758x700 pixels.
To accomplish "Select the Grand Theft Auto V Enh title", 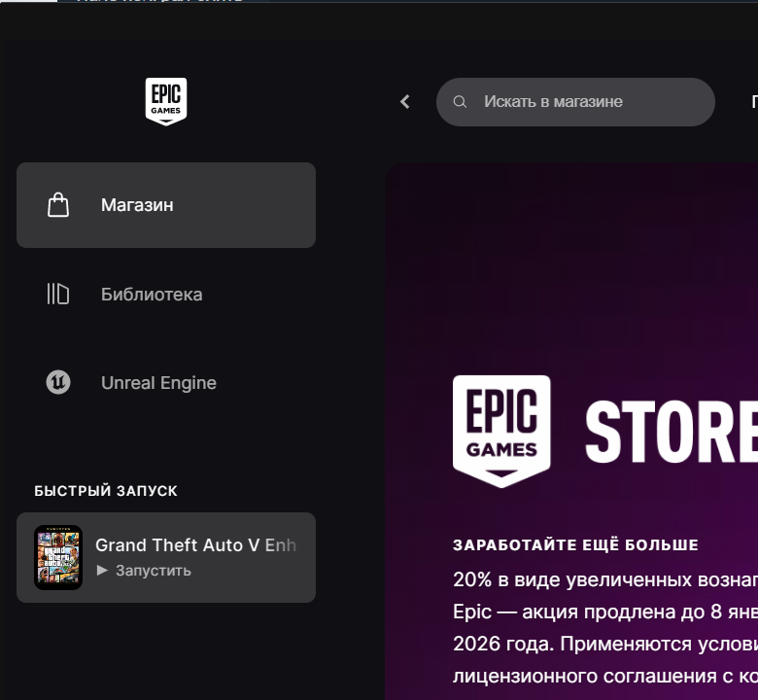I will [x=195, y=545].
